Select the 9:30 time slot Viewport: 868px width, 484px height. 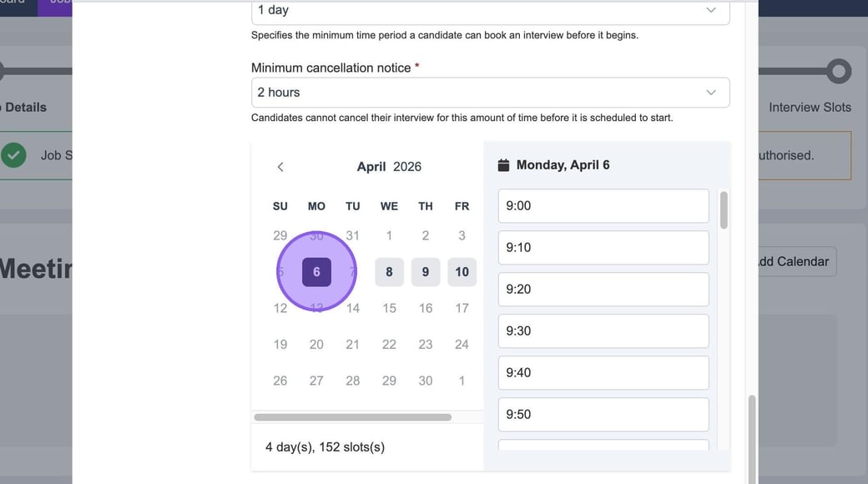[603, 331]
